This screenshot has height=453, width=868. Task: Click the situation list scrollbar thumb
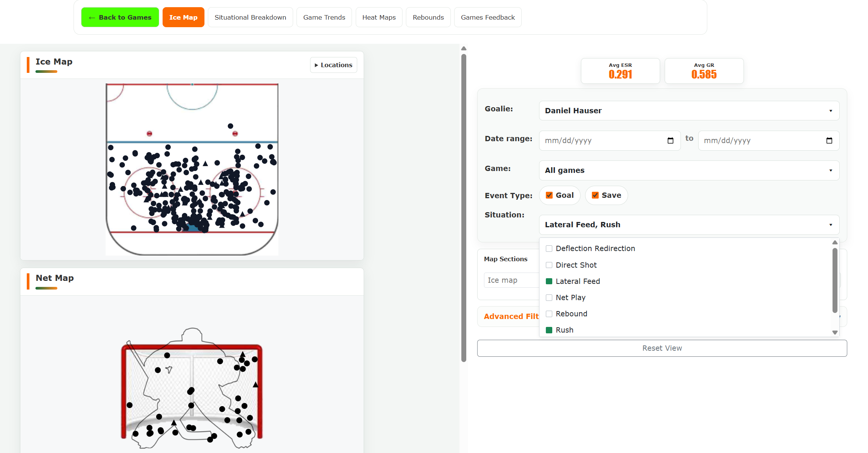pyautogui.click(x=835, y=280)
